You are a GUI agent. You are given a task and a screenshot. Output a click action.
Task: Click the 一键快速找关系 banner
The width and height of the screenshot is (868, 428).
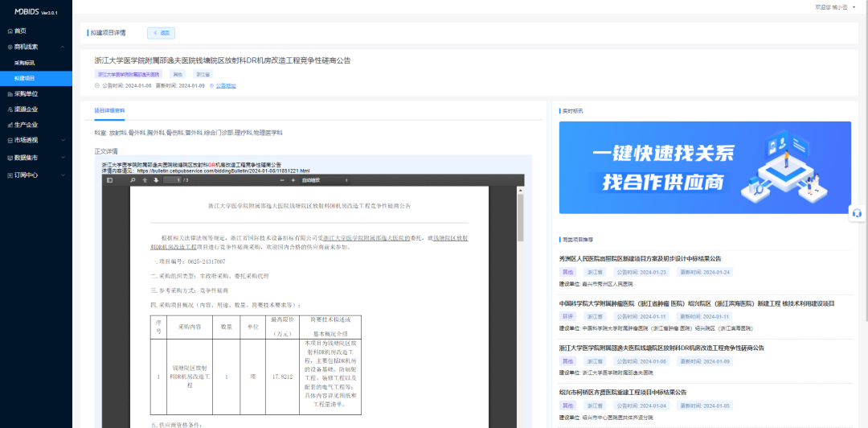[705, 167]
